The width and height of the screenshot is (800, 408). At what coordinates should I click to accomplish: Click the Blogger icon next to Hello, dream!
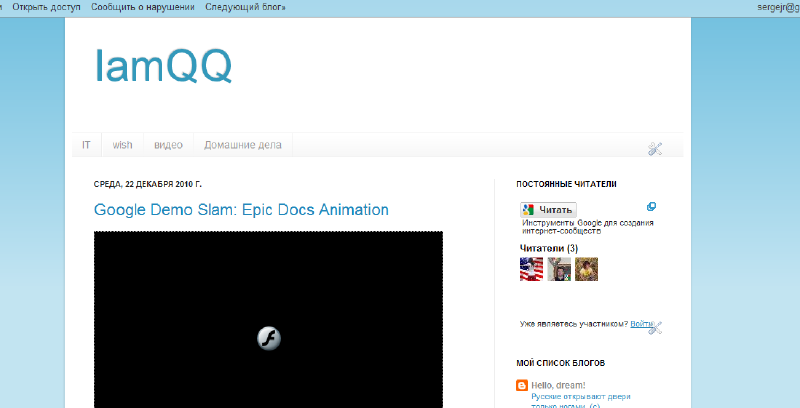pyautogui.click(x=522, y=385)
